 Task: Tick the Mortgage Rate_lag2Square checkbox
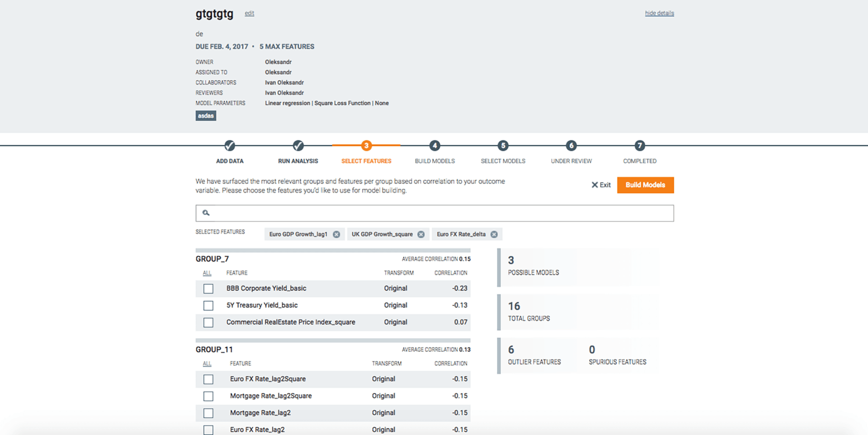pos(208,396)
